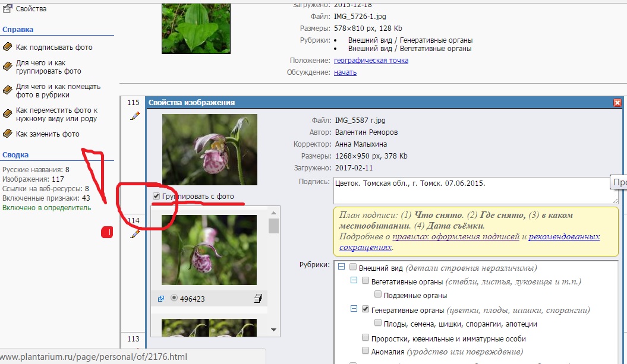Click the stacked-pages group icon beside 496423

pyautogui.click(x=258, y=299)
